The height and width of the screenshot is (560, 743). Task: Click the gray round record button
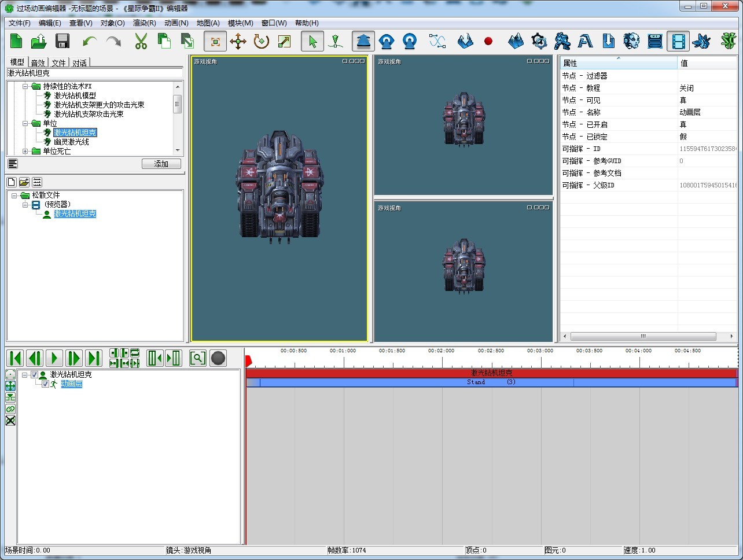(218, 358)
